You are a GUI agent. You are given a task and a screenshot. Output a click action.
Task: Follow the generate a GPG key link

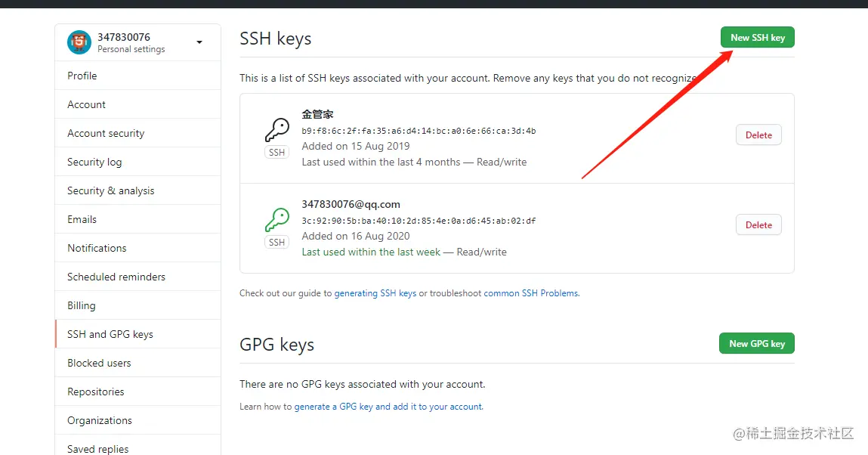(388, 407)
